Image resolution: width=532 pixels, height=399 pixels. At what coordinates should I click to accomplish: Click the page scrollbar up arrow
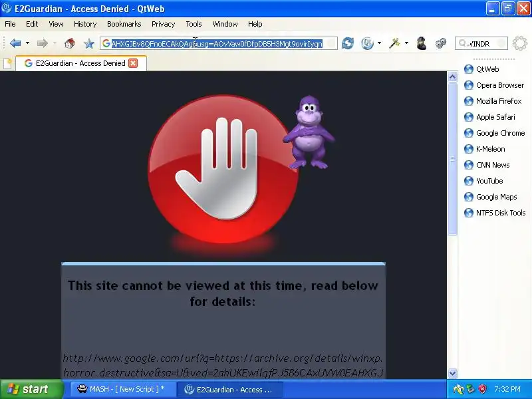pyautogui.click(x=452, y=77)
